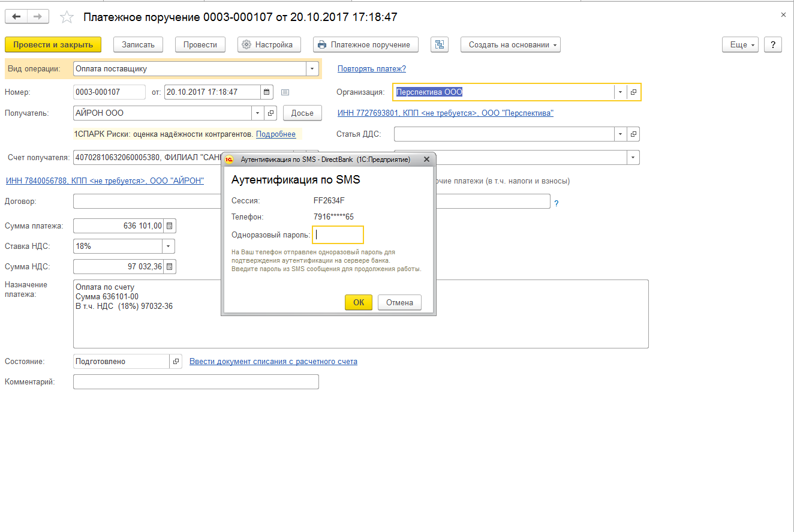Open Досье for the recipient

tap(302, 113)
